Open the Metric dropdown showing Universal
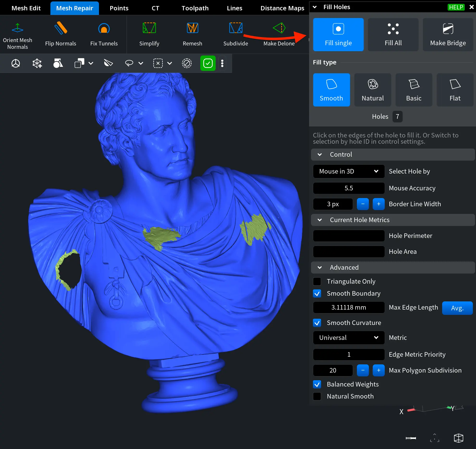The image size is (476, 449). [x=348, y=338]
